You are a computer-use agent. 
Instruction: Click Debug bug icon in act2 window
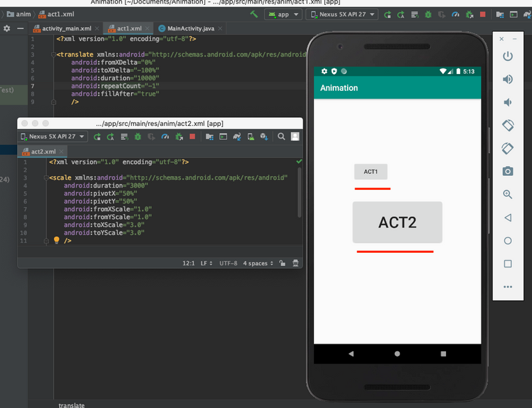tap(138, 136)
